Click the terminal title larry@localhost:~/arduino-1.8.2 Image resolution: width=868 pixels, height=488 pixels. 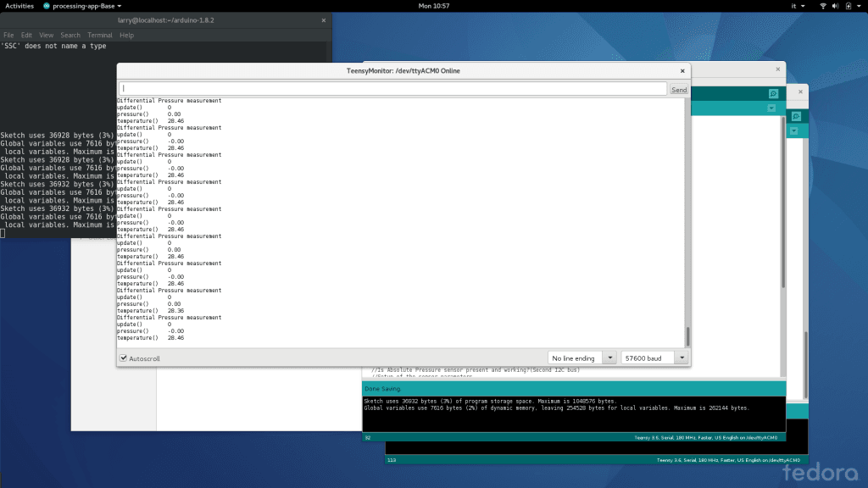pos(166,20)
